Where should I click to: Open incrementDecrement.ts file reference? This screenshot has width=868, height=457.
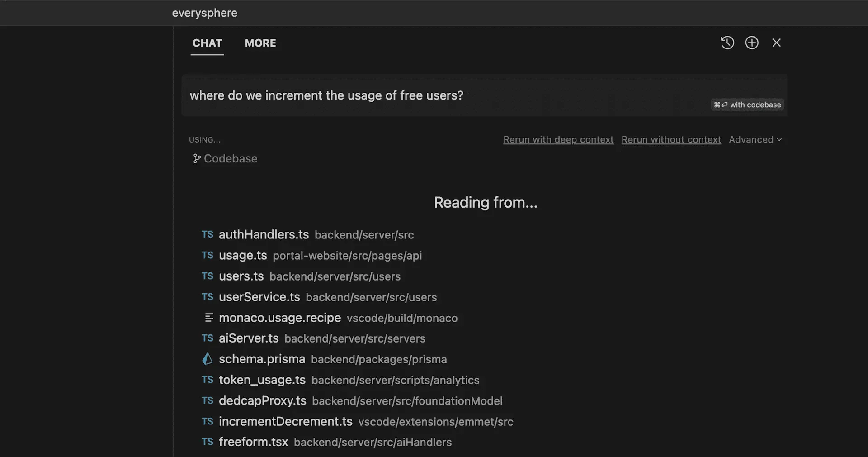point(285,422)
